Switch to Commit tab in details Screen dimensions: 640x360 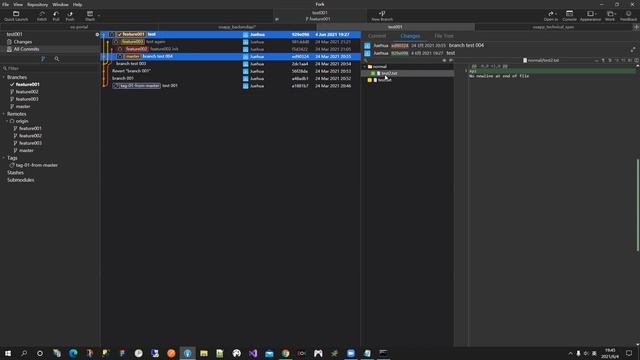377,36
